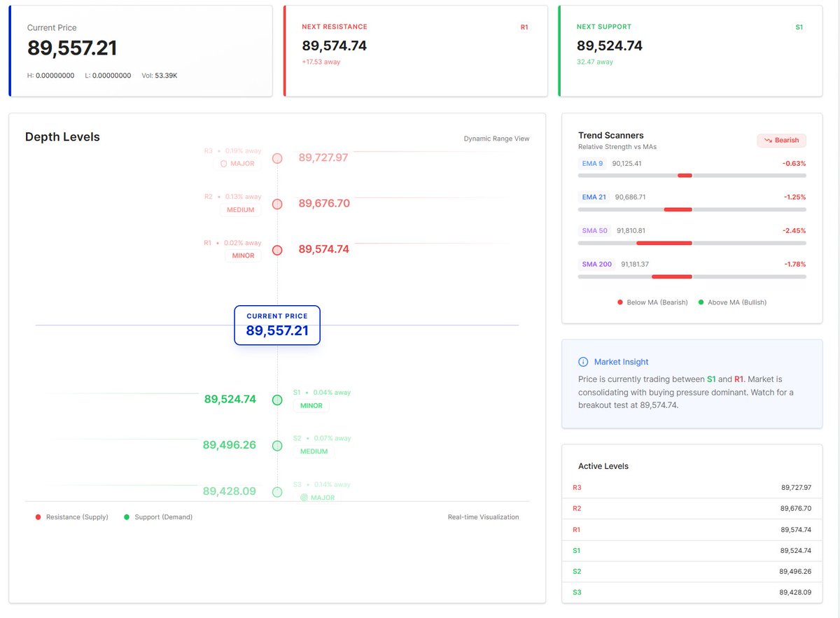Click the -2.45% deviation for SMA 50

(x=794, y=230)
